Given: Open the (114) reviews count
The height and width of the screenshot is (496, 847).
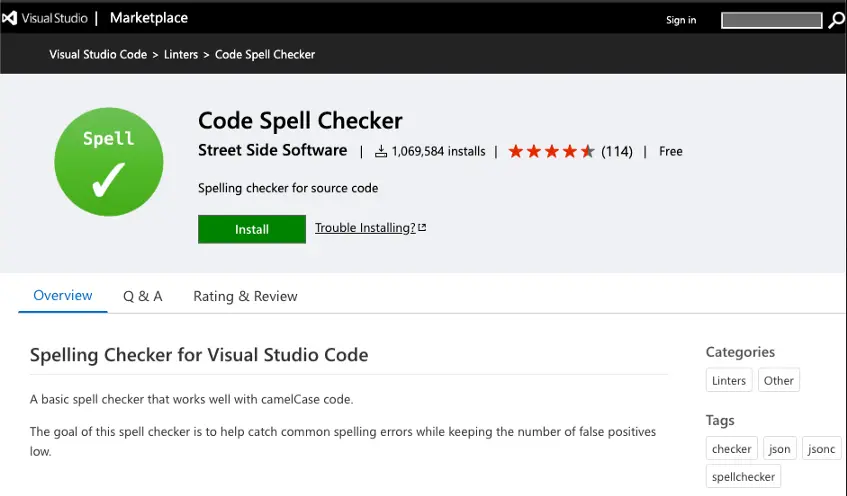Looking at the screenshot, I should pyautogui.click(x=617, y=151).
